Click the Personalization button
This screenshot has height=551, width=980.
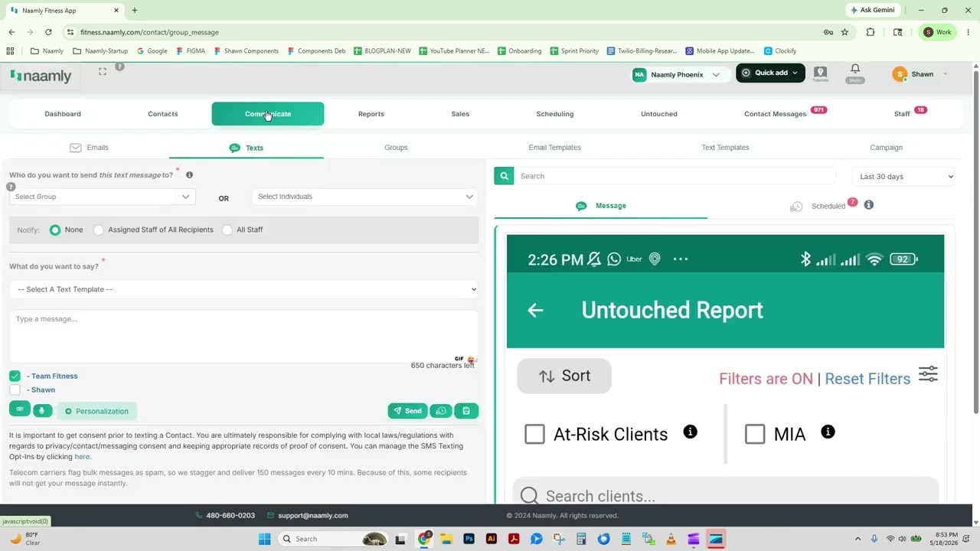(96, 411)
